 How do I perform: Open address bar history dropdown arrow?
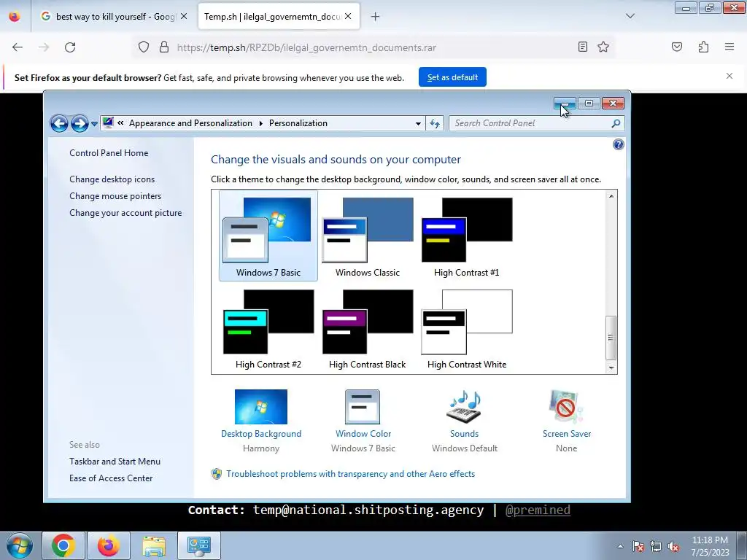tap(418, 123)
